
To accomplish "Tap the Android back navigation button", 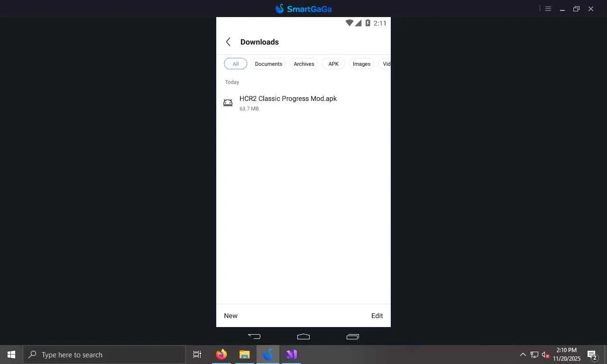I will (x=254, y=337).
